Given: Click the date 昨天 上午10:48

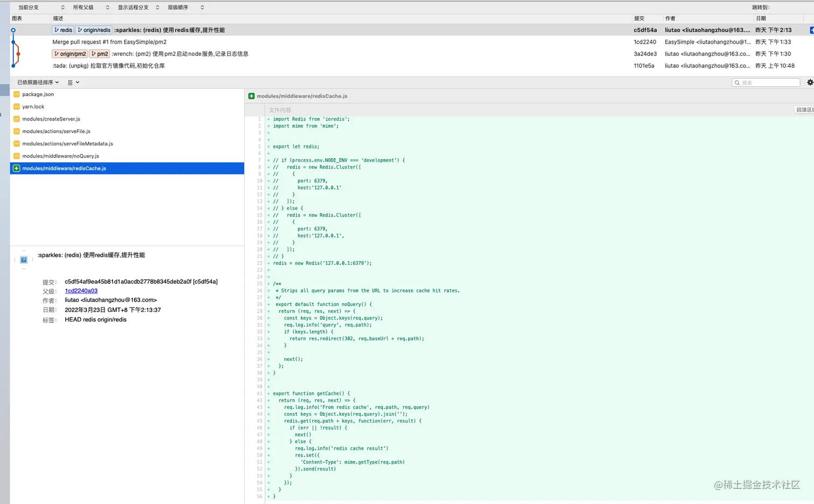Looking at the screenshot, I should (x=775, y=66).
